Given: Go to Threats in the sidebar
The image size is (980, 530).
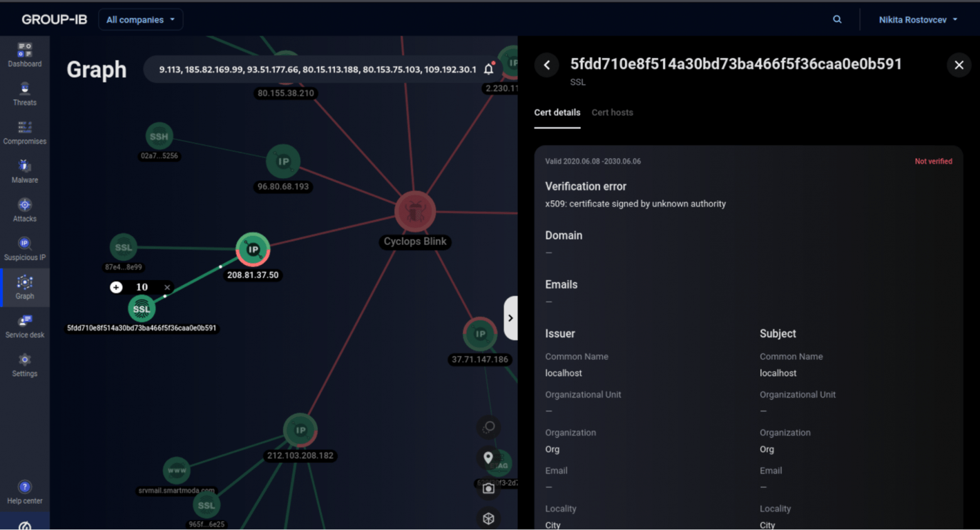Looking at the screenshot, I should 24,94.
